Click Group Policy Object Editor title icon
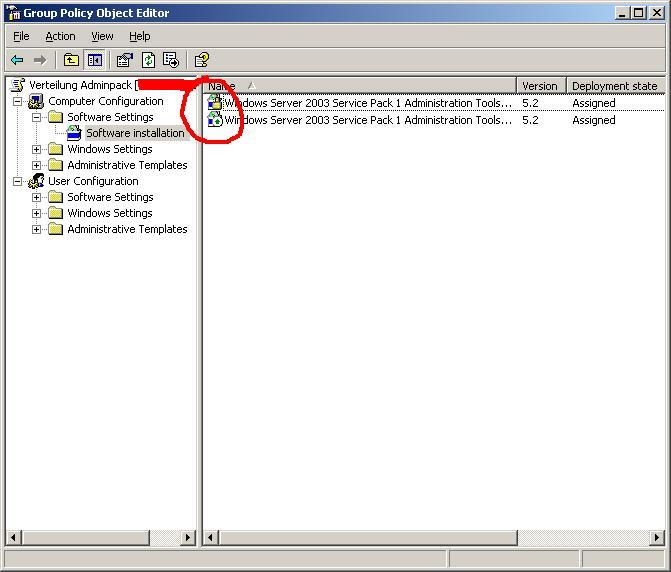The image size is (671, 572). pyautogui.click(x=14, y=13)
